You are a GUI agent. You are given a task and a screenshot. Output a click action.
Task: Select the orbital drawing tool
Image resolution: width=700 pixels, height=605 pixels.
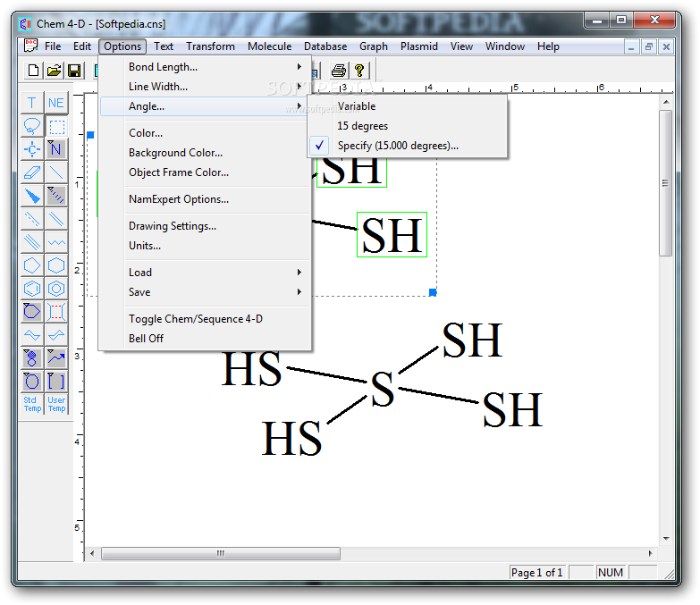32,358
